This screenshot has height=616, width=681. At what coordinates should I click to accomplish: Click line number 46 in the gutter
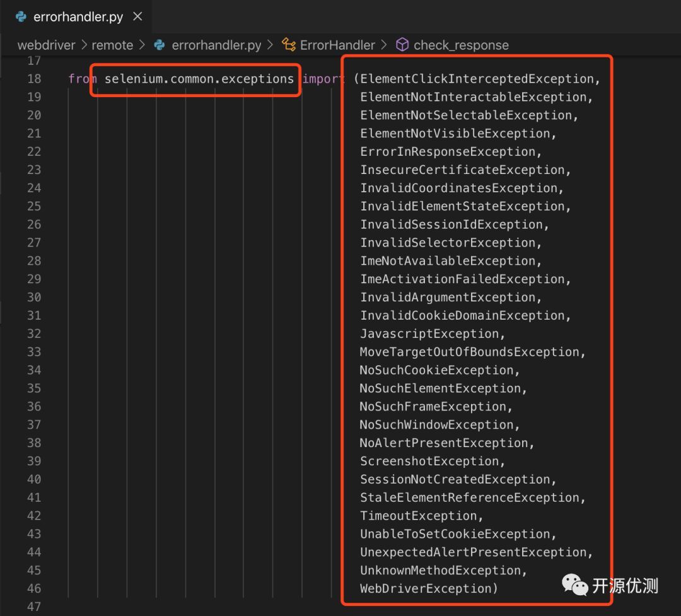pyautogui.click(x=34, y=588)
